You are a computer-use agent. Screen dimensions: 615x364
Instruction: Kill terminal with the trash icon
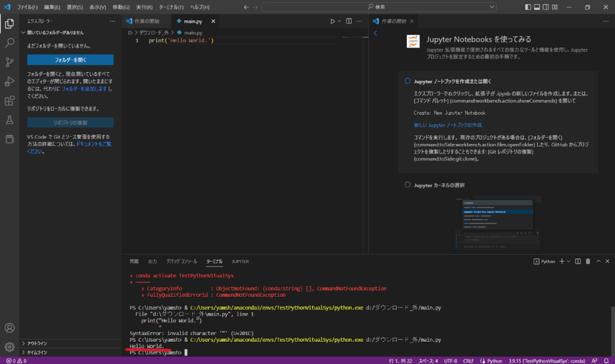coord(588,261)
